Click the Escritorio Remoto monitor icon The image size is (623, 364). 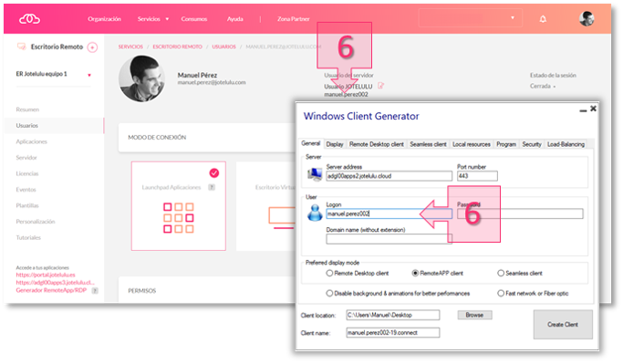tap(22, 47)
